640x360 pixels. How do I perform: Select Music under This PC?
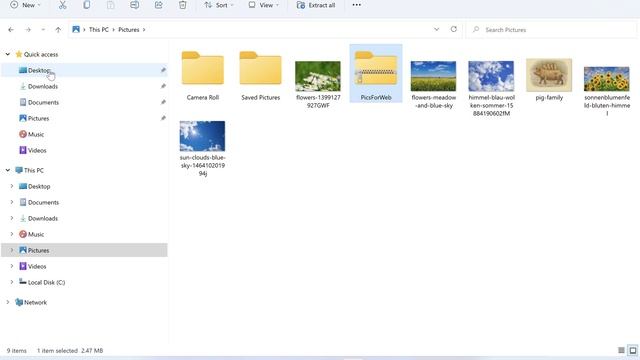click(x=84, y=234)
